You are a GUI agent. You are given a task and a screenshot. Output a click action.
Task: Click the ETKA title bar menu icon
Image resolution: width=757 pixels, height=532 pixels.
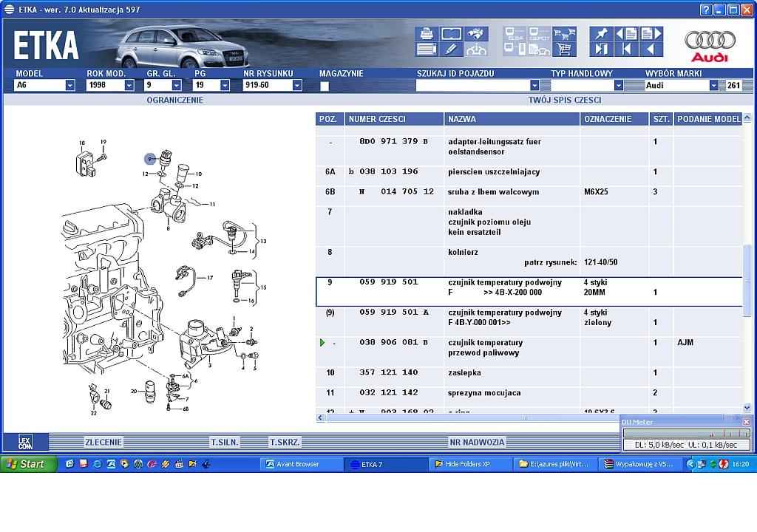tap(9, 9)
